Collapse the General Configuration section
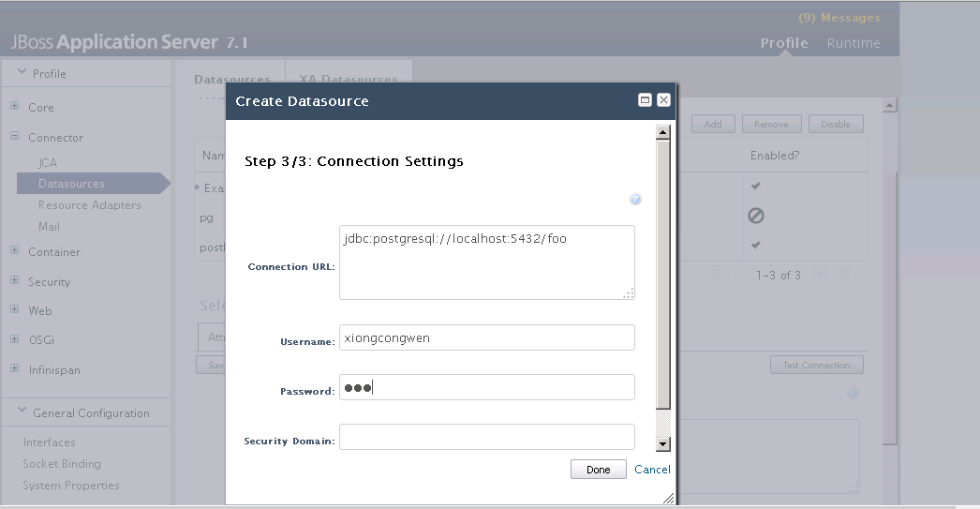This screenshot has width=980, height=509. point(22,412)
